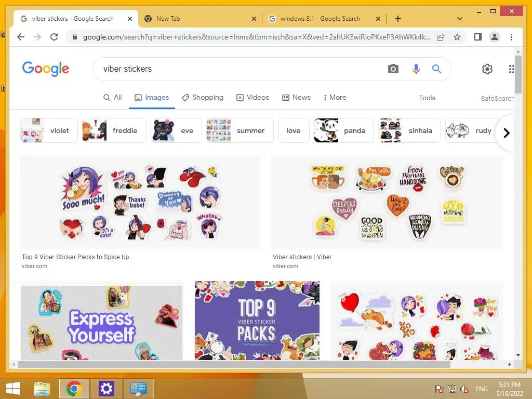532x399 pixels.
Task: Share this page via share icon
Action: [x=441, y=37]
